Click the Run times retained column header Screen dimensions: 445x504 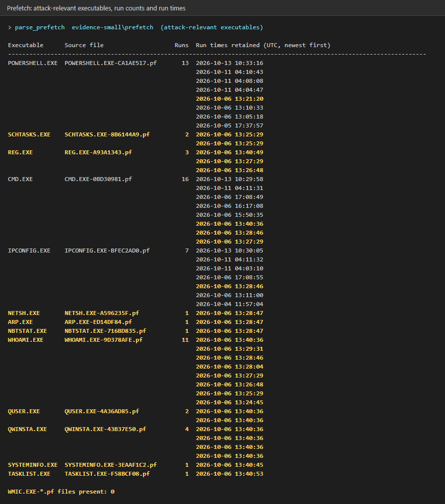[263, 45]
